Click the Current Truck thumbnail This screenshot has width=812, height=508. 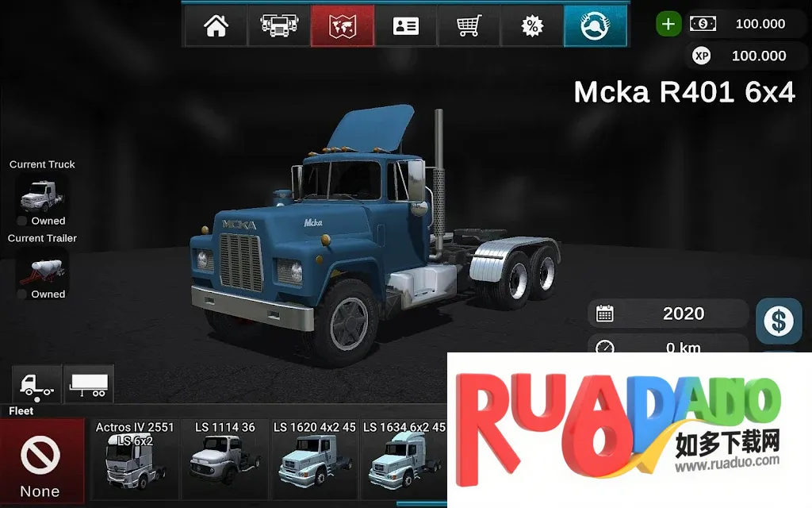(42, 194)
